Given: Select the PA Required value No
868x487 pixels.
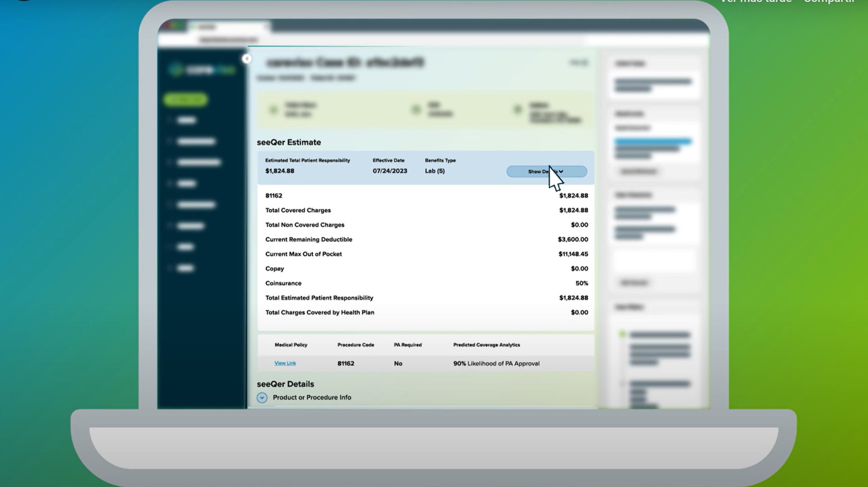Looking at the screenshot, I should point(398,363).
